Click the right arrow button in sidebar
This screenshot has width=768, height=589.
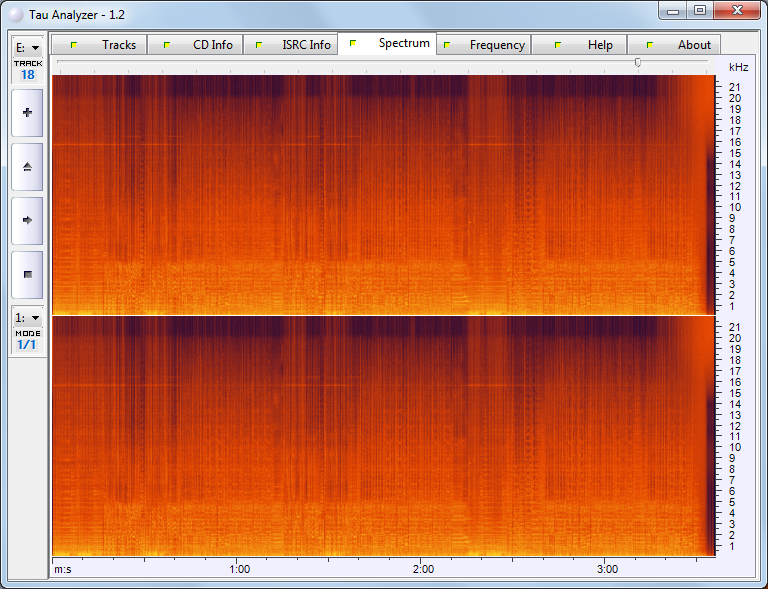coord(27,220)
